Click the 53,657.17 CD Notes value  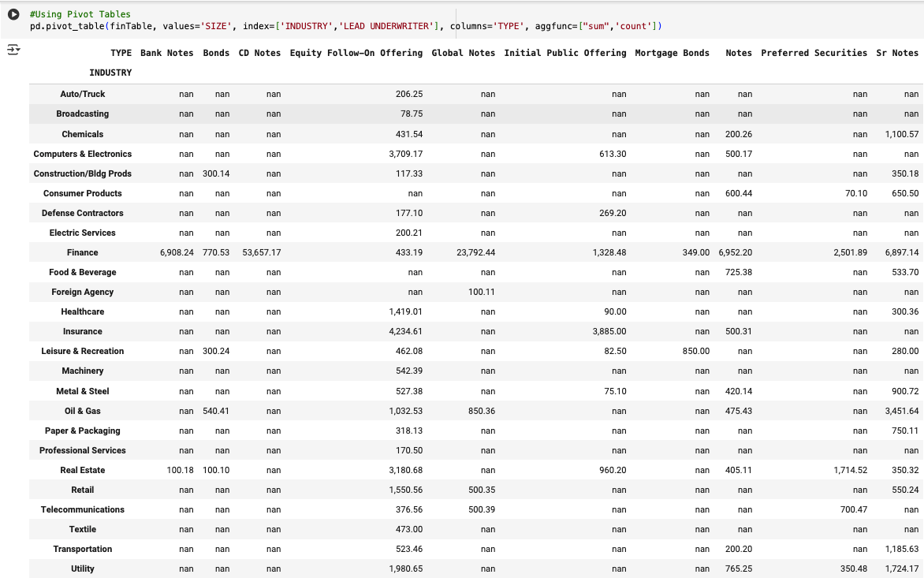click(x=261, y=252)
